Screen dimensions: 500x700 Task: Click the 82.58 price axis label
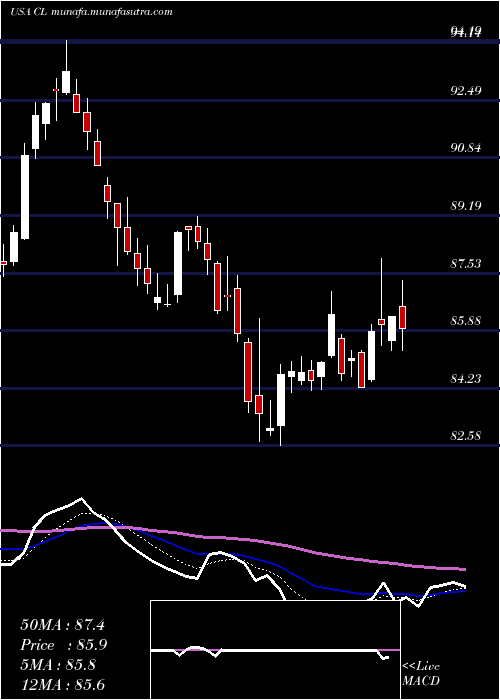466,436
